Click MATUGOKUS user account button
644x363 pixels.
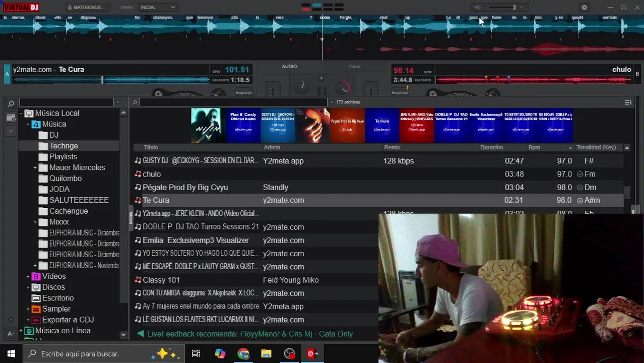87,7
